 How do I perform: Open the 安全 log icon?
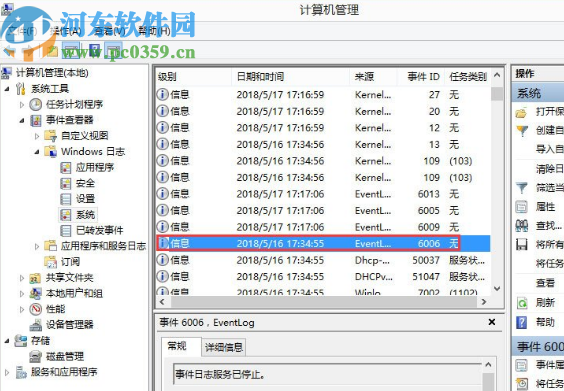tap(65, 183)
